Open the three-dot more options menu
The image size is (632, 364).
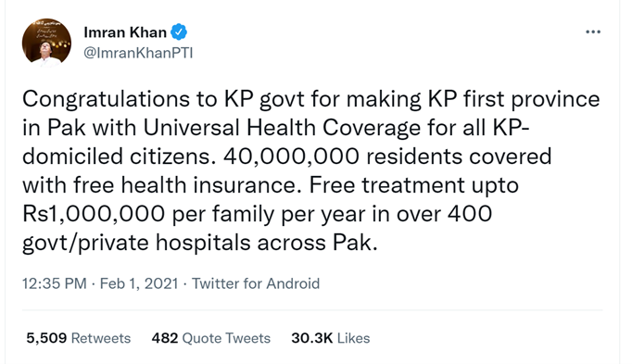tap(593, 31)
